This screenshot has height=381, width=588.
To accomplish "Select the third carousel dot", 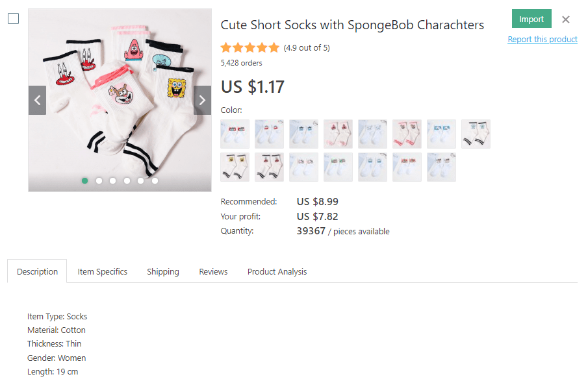I will point(113,181).
